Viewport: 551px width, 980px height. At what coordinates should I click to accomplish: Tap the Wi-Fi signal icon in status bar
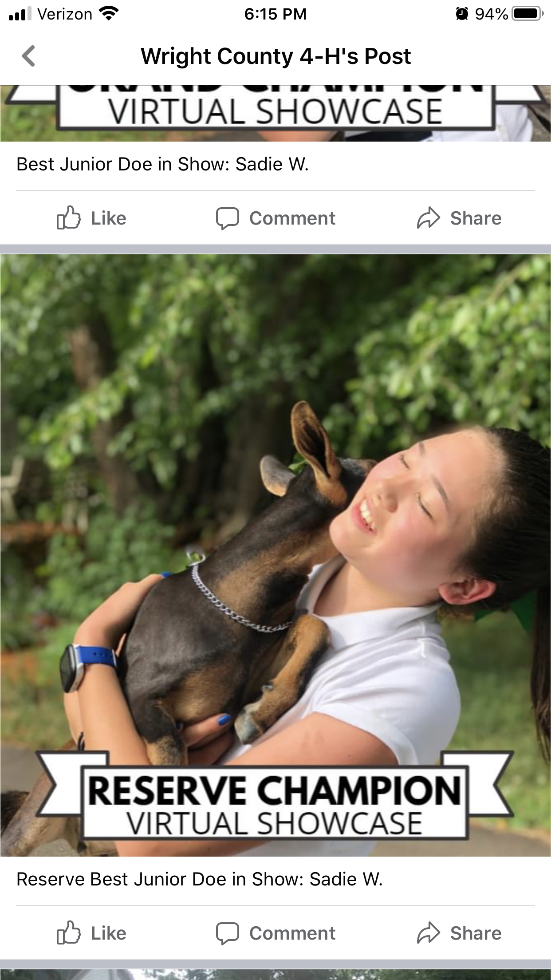tap(109, 13)
